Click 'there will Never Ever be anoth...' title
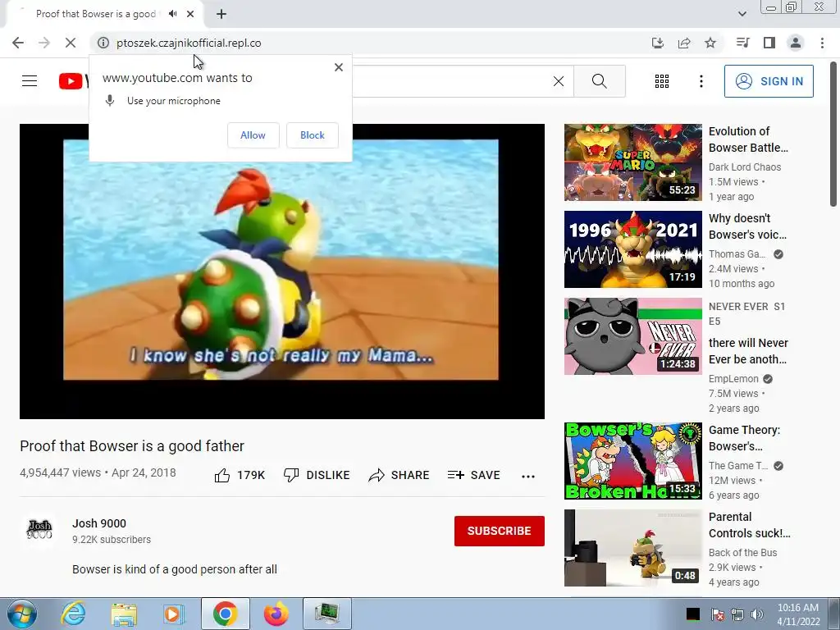 pyautogui.click(x=748, y=351)
